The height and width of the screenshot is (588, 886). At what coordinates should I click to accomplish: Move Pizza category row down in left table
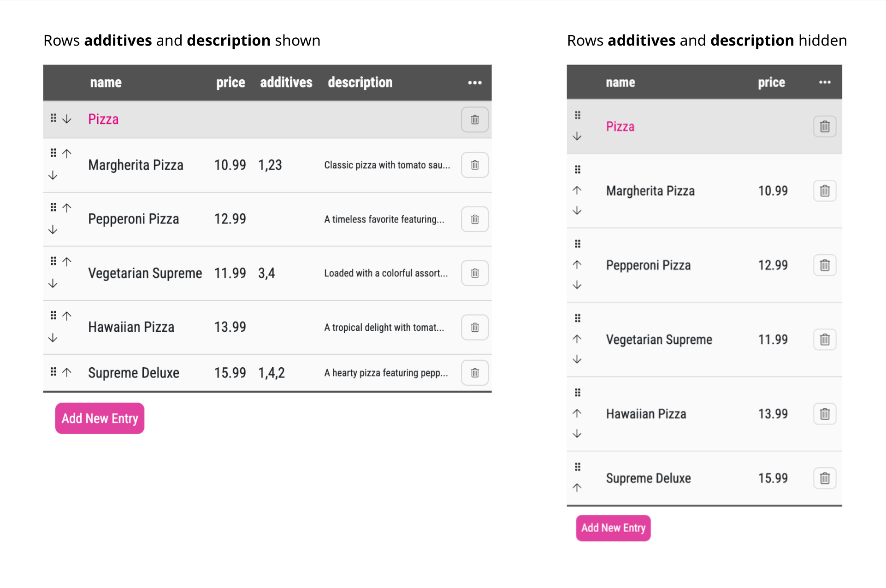tap(67, 119)
